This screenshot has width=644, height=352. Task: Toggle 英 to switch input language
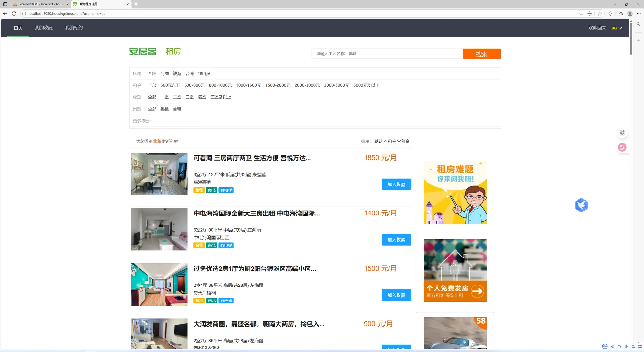pyautogui.click(x=613, y=346)
